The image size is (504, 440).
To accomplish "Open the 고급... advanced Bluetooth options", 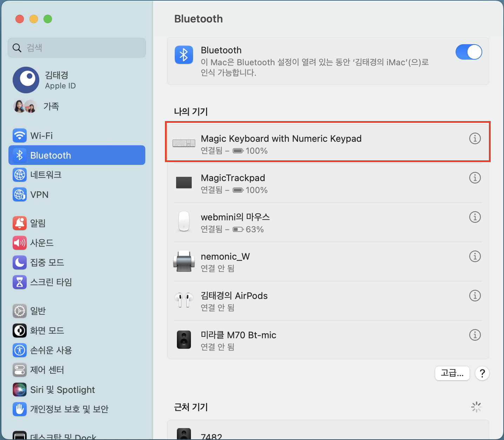I will click(x=452, y=373).
